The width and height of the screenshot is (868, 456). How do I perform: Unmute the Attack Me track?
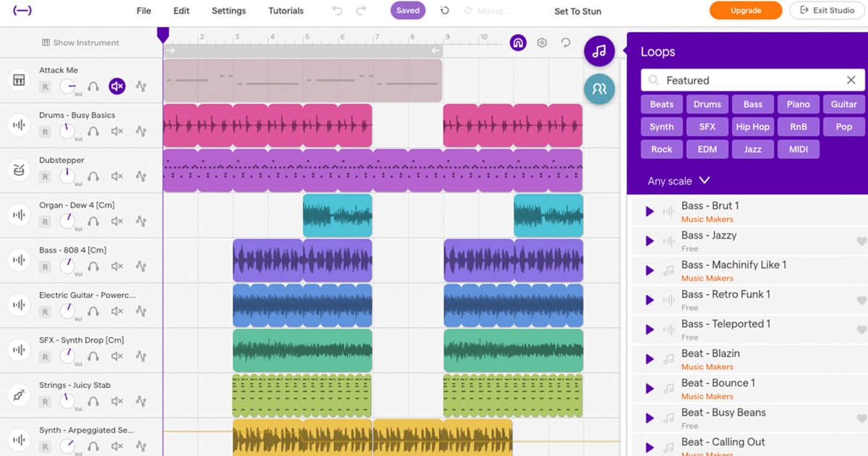117,87
